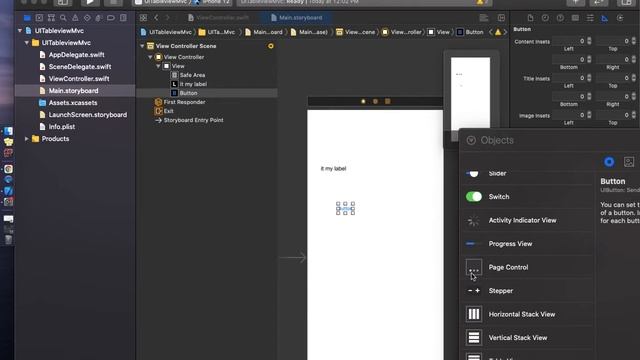Click Button in the jump bar
Screen dimensions: 640x360
[x=470, y=32]
